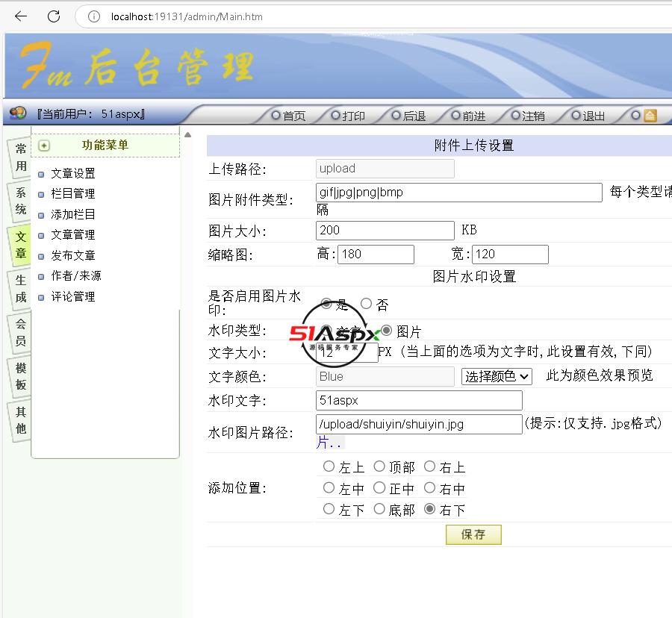Select 右中 watermark position

click(x=429, y=488)
